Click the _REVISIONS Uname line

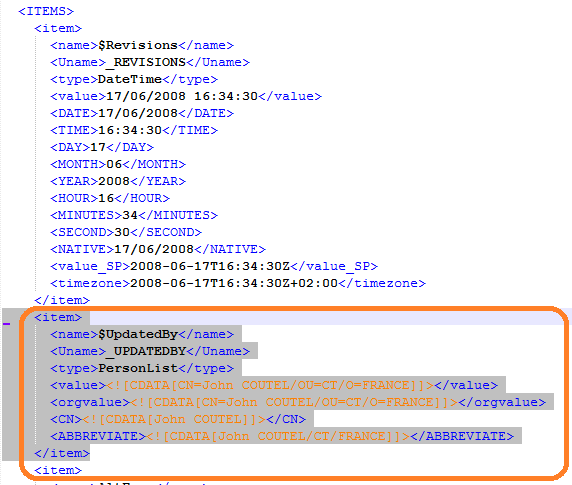click(x=150, y=62)
